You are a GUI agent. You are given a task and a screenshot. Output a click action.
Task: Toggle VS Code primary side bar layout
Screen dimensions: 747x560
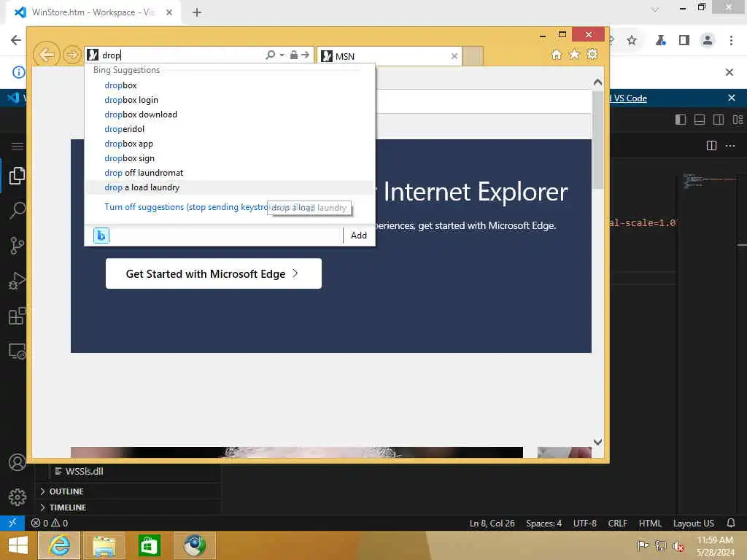pos(681,120)
